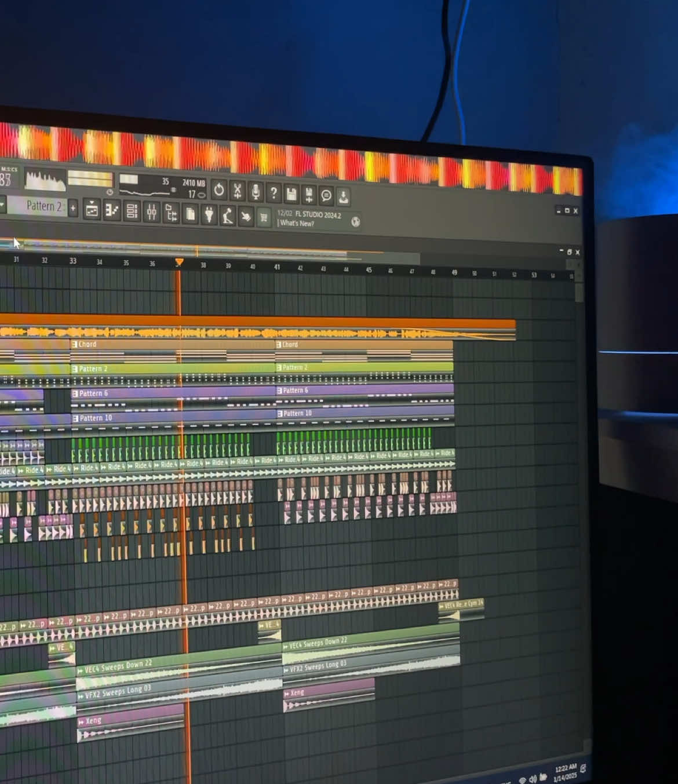This screenshot has width=678, height=784.
Task: Open the mixer faders icon
Action: click(x=152, y=213)
